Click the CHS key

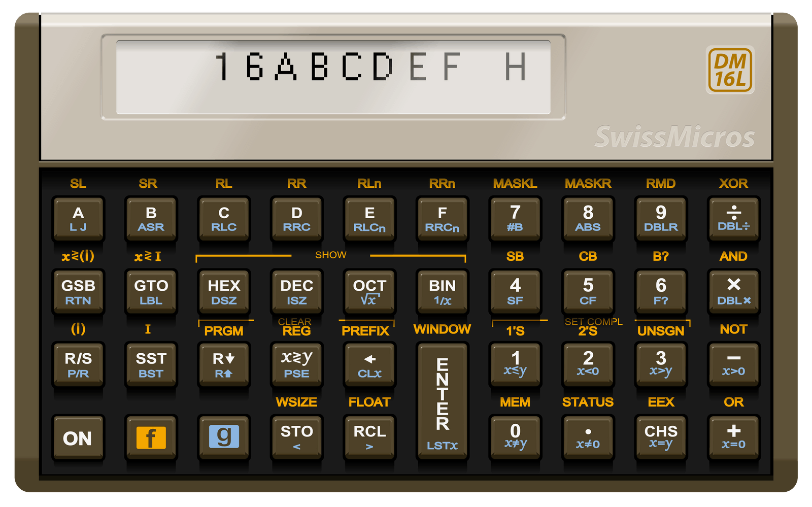coord(661,437)
